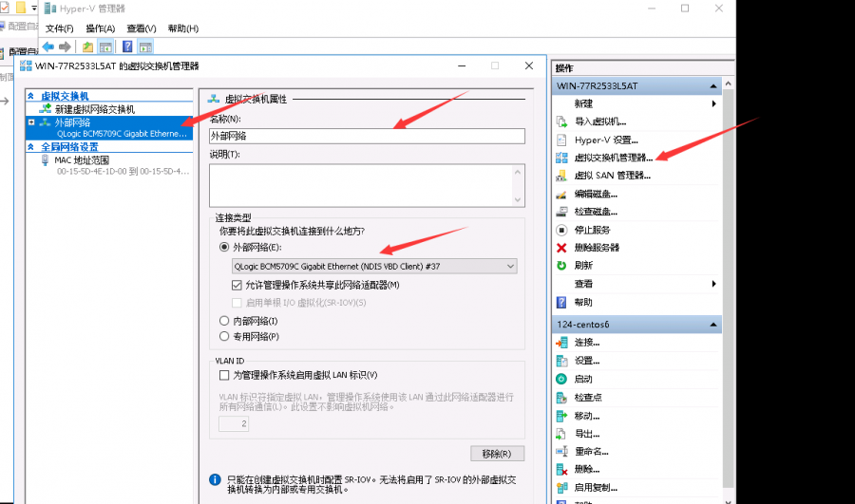Screen dimensions: 855x504
Task: Open 查看(V) menu
Action: coord(142,28)
